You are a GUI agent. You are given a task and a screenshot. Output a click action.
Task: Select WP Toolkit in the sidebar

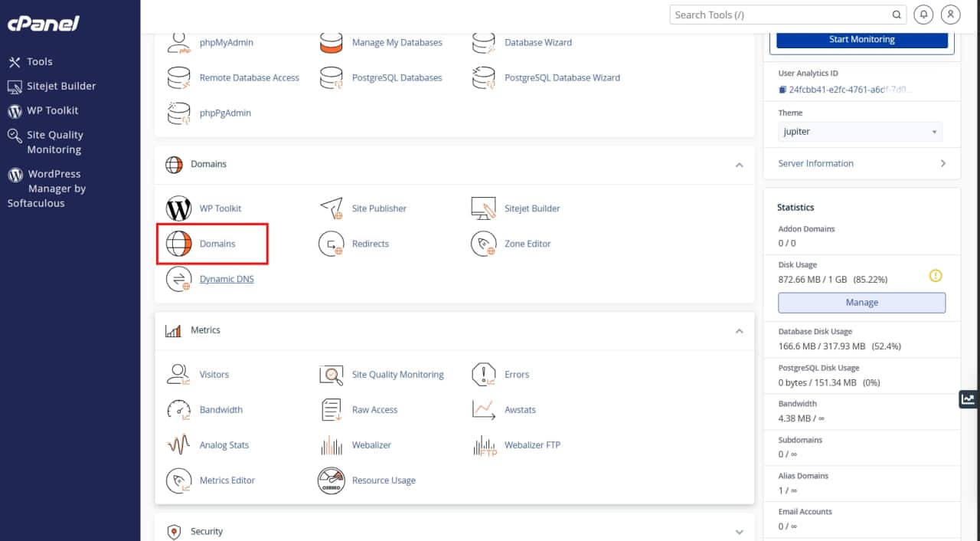click(x=44, y=110)
